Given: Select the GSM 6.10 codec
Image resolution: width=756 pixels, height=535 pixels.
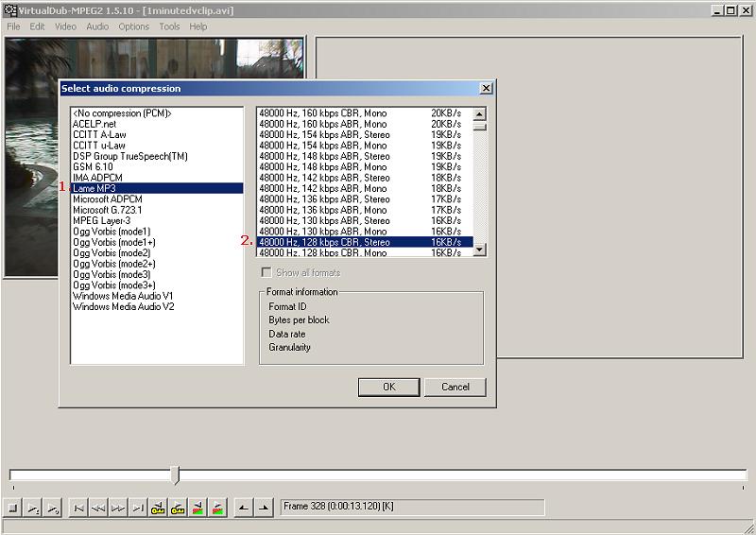Looking at the screenshot, I should (x=157, y=167).
